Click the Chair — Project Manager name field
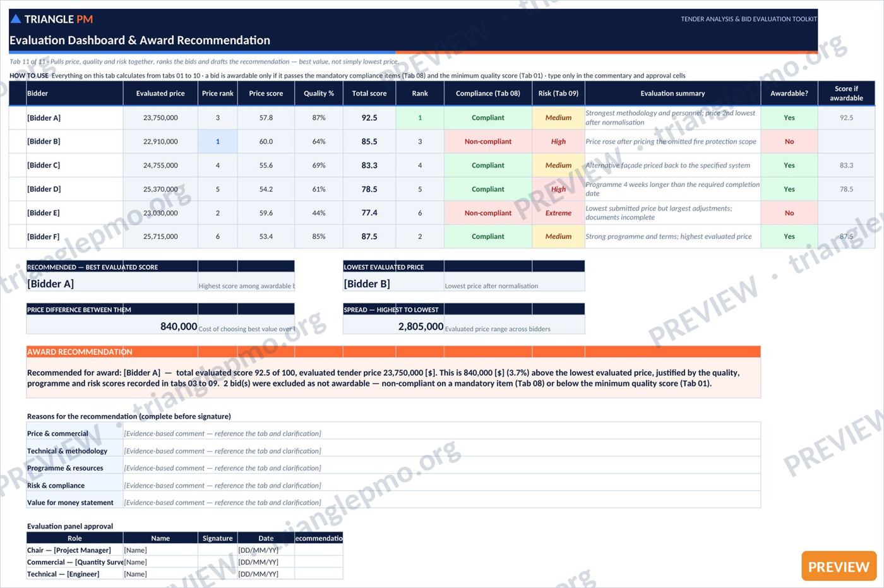 pos(160,550)
